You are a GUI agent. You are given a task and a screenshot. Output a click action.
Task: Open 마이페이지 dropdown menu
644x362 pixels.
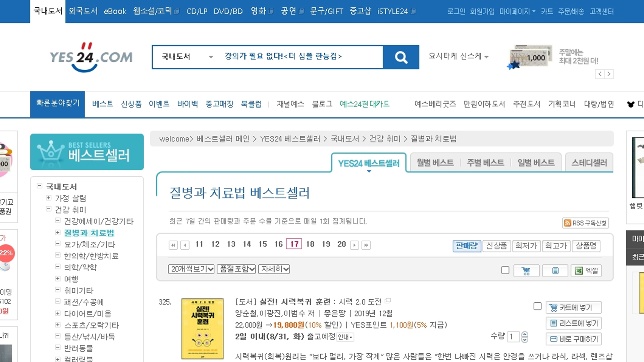[517, 11]
